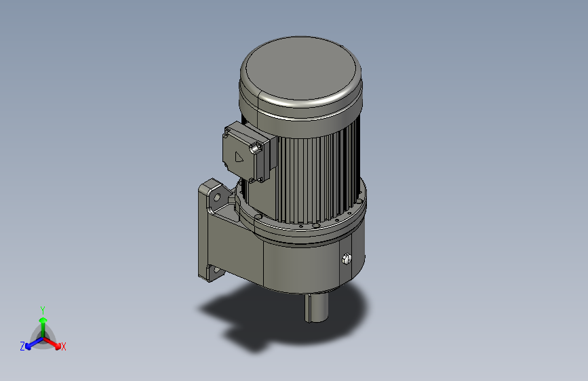The width and height of the screenshot is (588, 381).
Task: Select the upper mounting hole on the flange bracket
Action: [216, 198]
